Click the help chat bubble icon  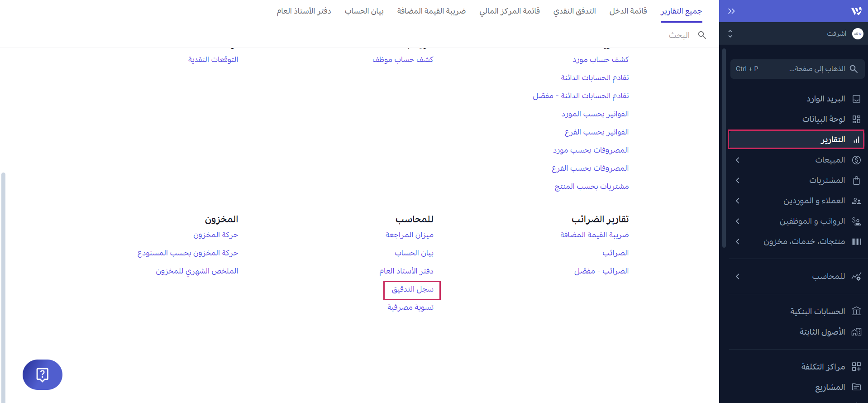43,374
